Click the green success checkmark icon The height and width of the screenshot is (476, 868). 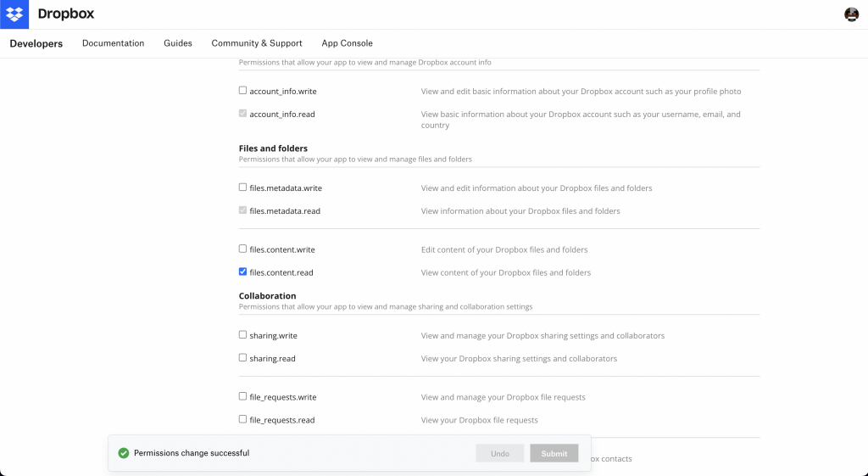coord(123,453)
